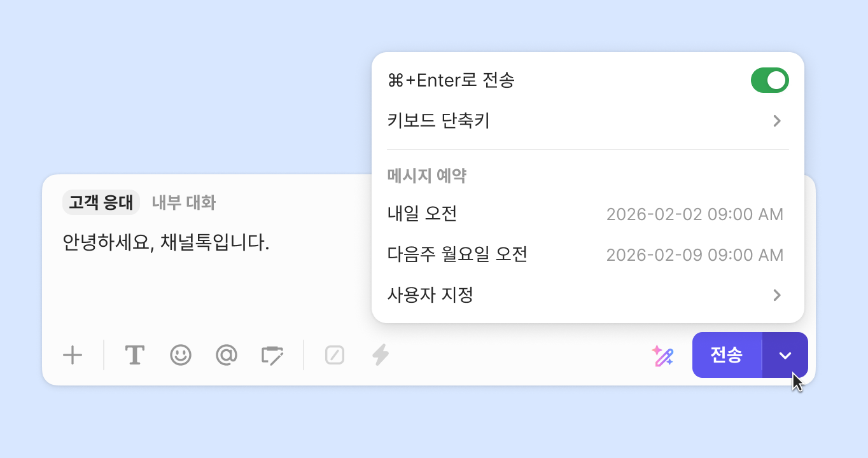Screen dimensions: 868x458
Task: Click the AI magic pen icon
Action: [662, 355]
